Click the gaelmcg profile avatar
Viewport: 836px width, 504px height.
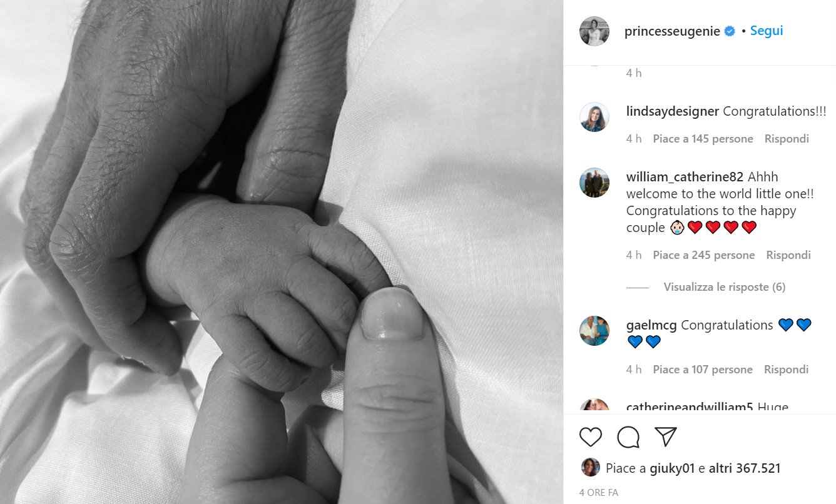(x=594, y=331)
